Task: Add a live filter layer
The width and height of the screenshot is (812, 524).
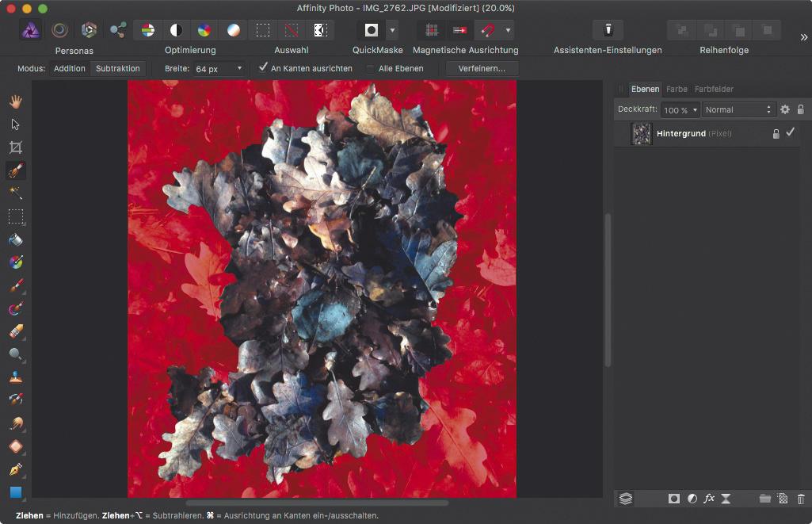Action: coord(726,499)
